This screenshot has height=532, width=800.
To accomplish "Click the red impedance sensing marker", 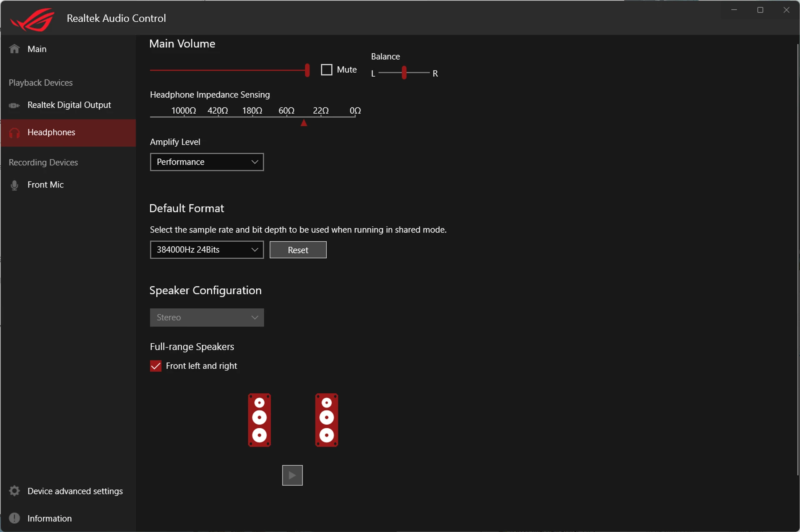I will coord(304,122).
